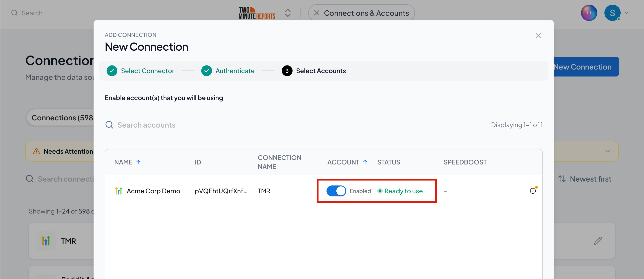Click the Search connections field in background
Screen dimensions: 644x279
[x=65, y=179]
